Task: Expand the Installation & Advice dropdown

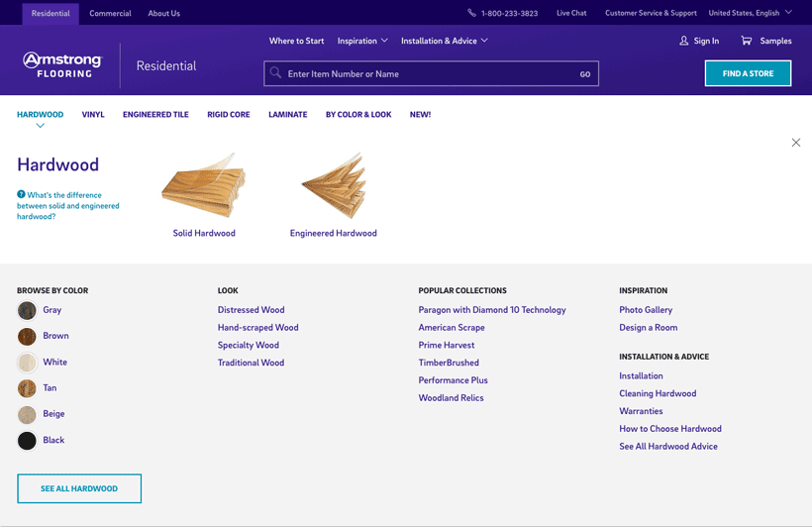Action: 445,41
